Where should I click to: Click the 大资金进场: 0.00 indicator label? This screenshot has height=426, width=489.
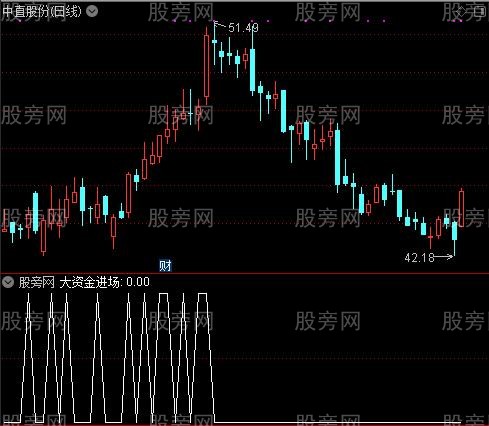pos(104,282)
